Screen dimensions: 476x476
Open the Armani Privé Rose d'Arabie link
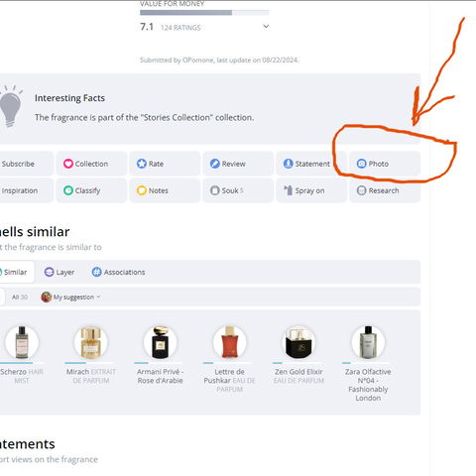click(x=161, y=376)
